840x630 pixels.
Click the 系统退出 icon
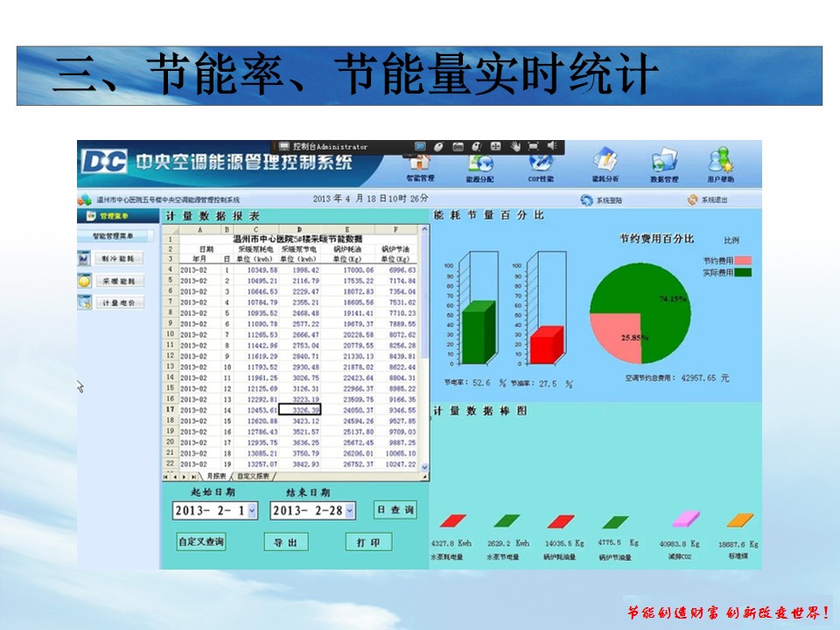pos(693,199)
